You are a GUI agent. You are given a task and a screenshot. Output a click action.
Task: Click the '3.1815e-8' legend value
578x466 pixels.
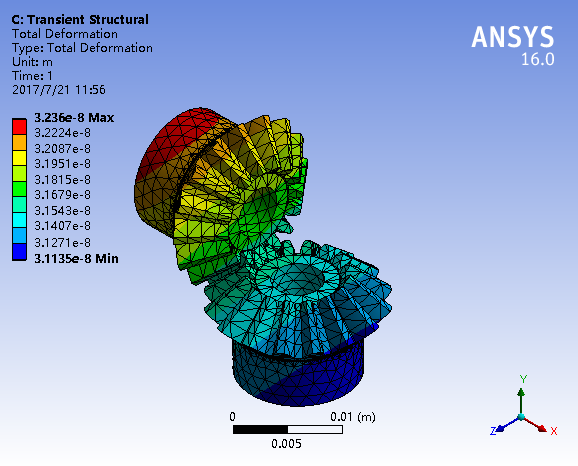click(x=62, y=180)
